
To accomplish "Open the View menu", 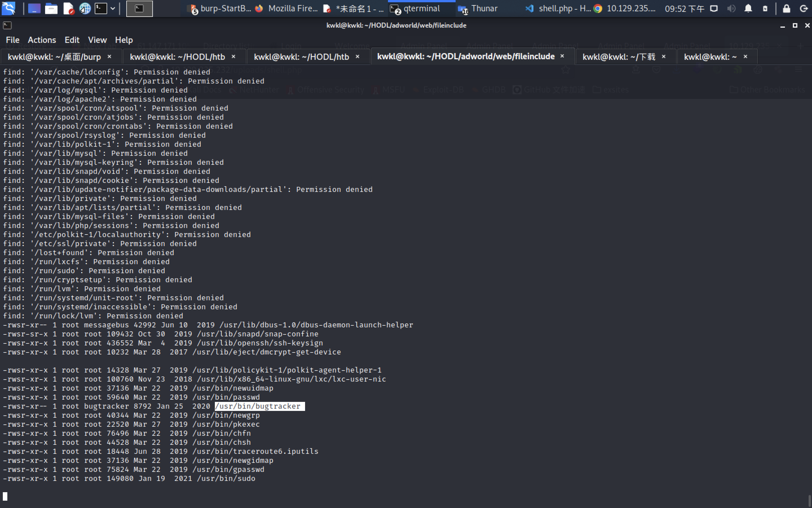I will pyautogui.click(x=97, y=40).
